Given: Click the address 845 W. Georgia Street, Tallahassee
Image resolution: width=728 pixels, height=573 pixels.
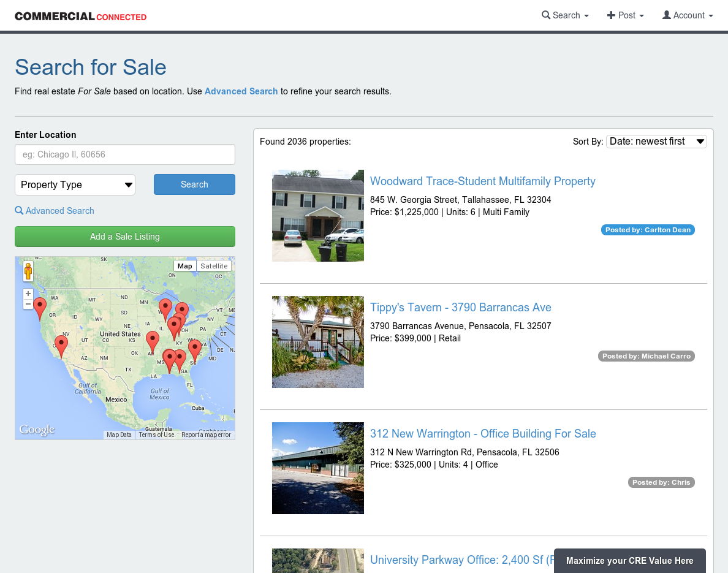Looking at the screenshot, I should click(x=461, y=200).
